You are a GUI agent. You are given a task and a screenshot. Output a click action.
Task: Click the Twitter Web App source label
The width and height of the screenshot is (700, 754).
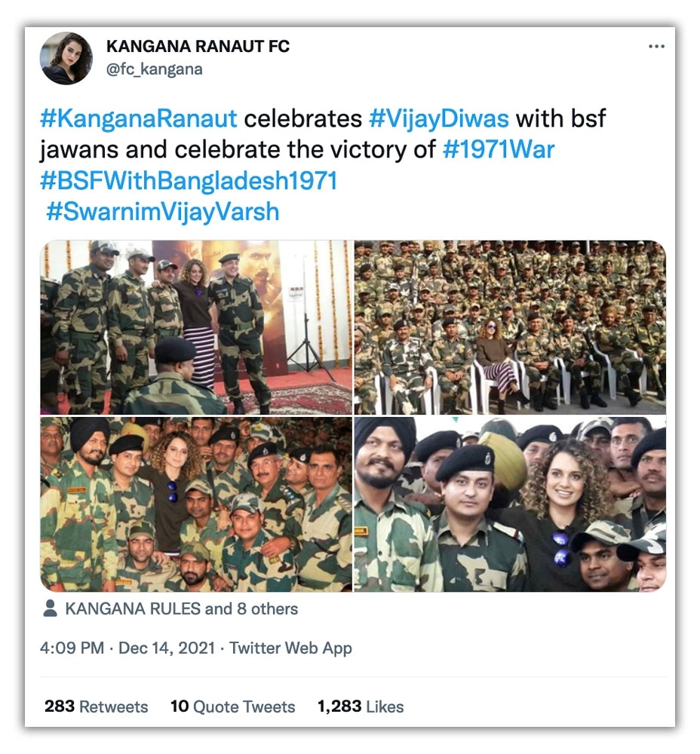290,648
